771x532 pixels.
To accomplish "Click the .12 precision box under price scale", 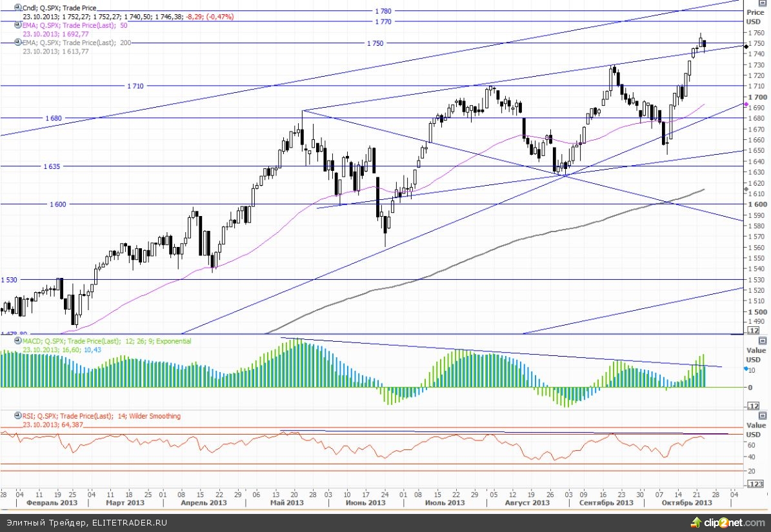I will tap(754, 331).
